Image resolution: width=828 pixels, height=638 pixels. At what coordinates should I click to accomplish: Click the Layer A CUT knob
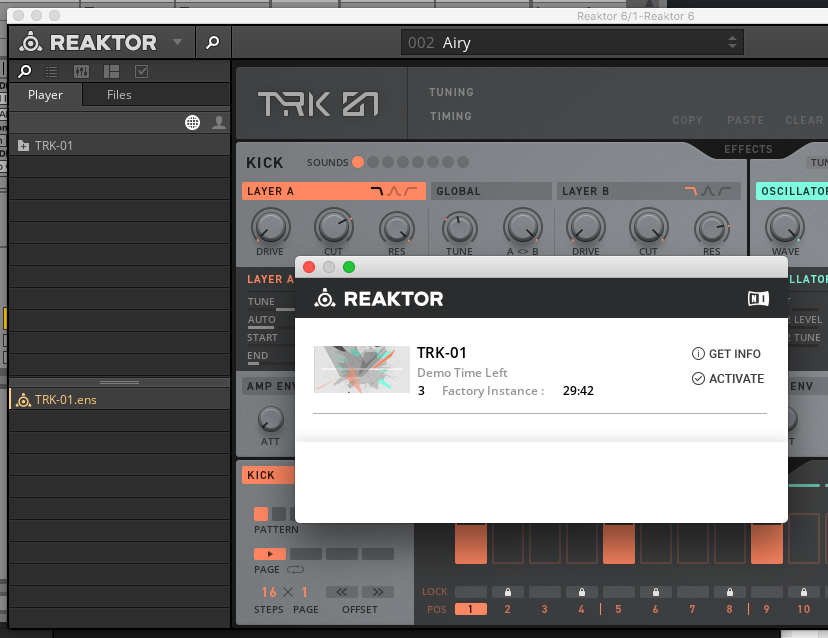(334, 227)
